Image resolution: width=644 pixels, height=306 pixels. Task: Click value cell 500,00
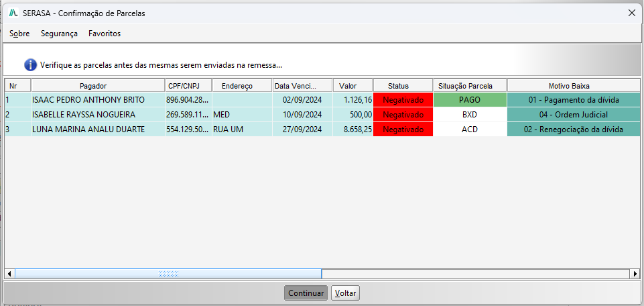(x=352, y=115)
